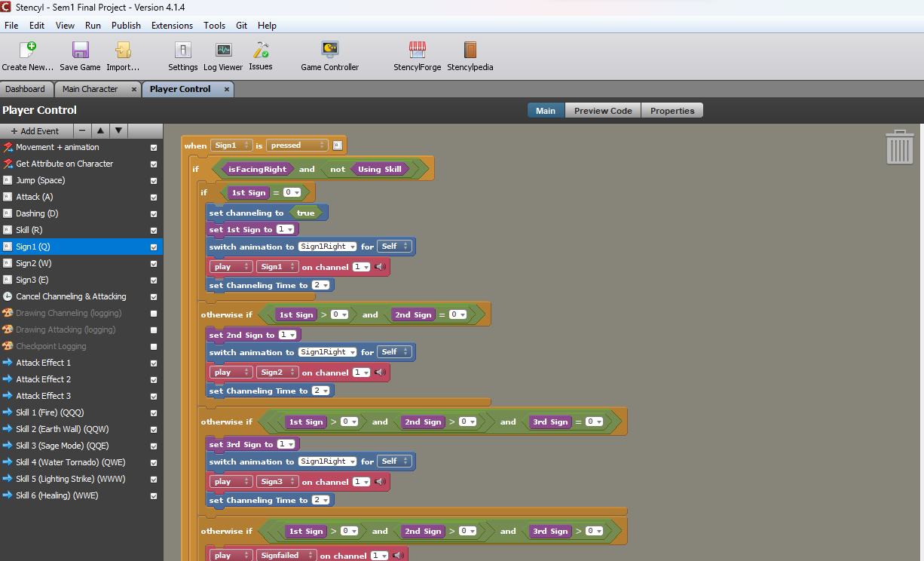Launch the Game Controller icon
The height and width of the screenshot is (561, 924).
click(x=329, y=51)
